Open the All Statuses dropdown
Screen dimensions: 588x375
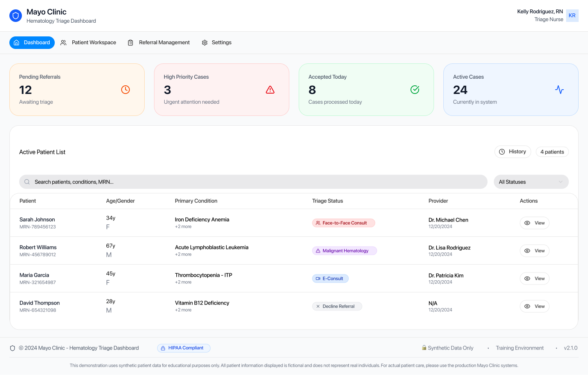[x=531, y=182]
